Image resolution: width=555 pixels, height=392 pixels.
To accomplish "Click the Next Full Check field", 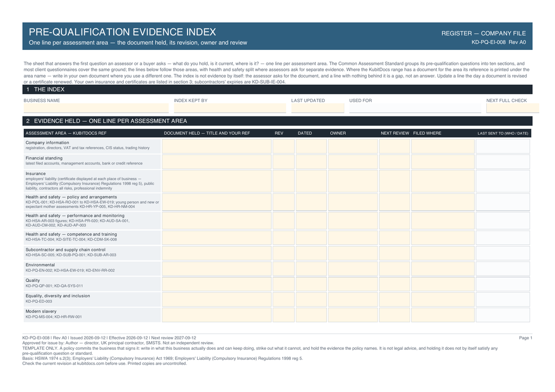I will click(x=512, y=108).
